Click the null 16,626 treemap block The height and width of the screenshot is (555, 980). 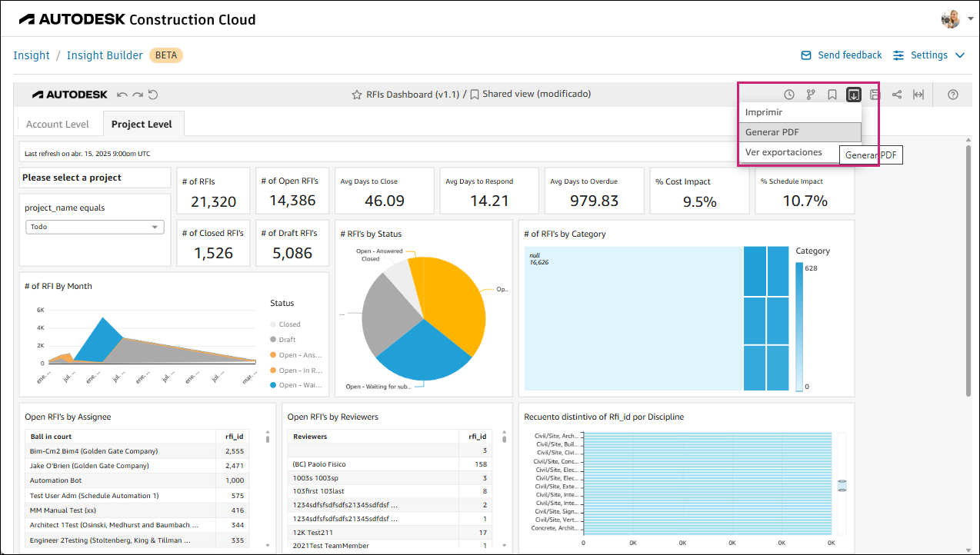click(x=633, y=318)
